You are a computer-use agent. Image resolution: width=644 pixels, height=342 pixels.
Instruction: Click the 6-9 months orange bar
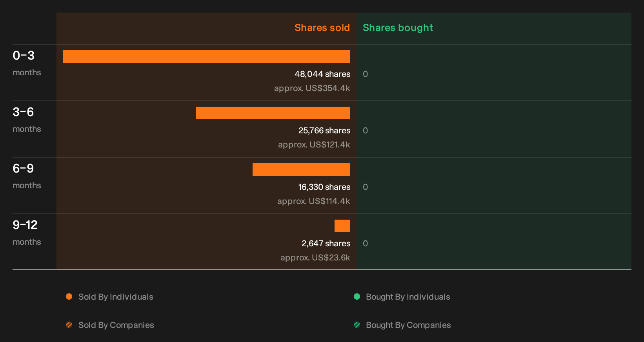[x=301, y=169]
